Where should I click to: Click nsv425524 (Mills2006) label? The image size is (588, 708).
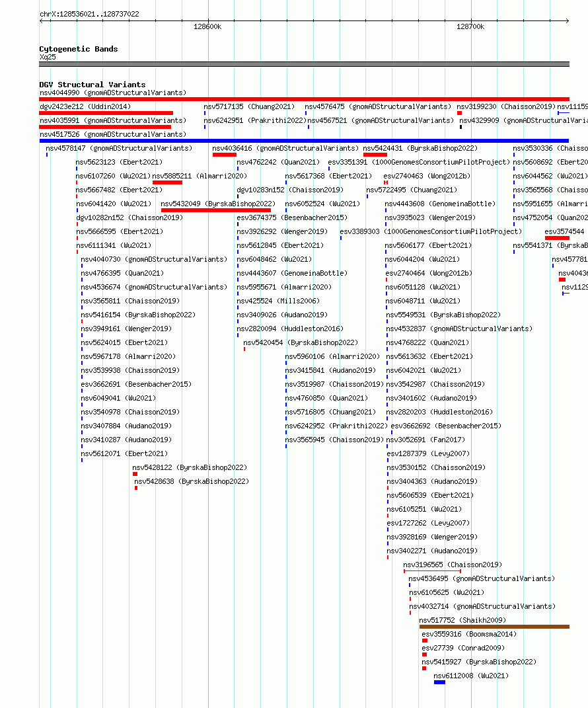tap(278, 301)
